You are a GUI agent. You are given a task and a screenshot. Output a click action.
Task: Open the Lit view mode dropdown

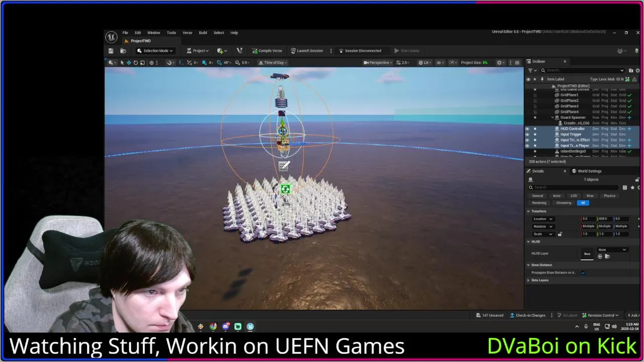pos(425,63)
